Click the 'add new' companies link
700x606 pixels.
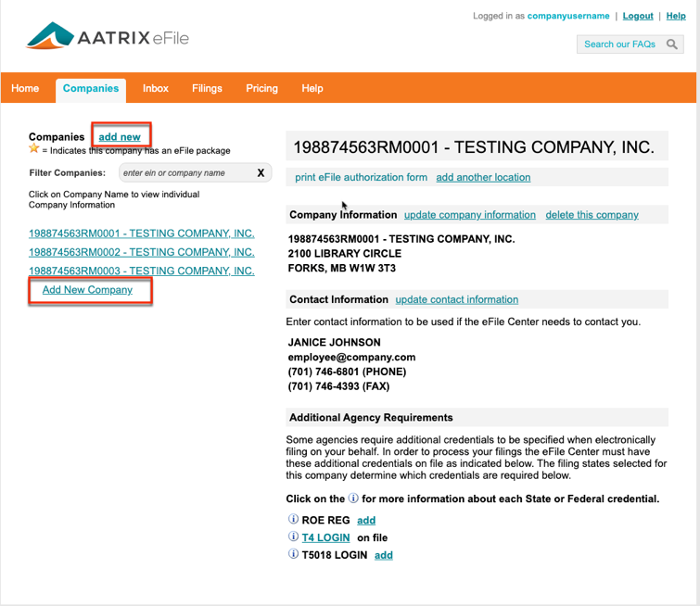pos(120,137)
